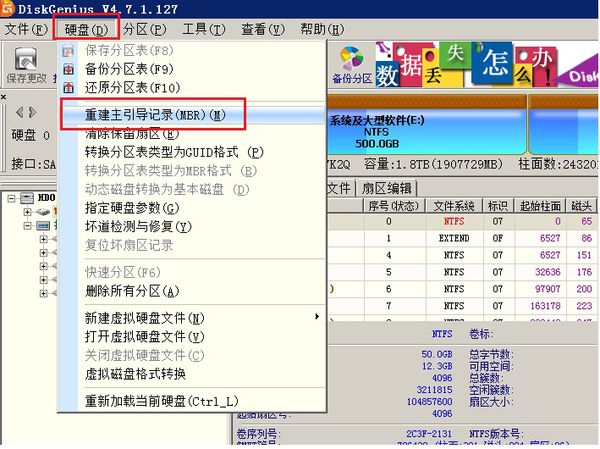
Task: Click the 备份分区 toolbar icon
Action: (352, 65)
